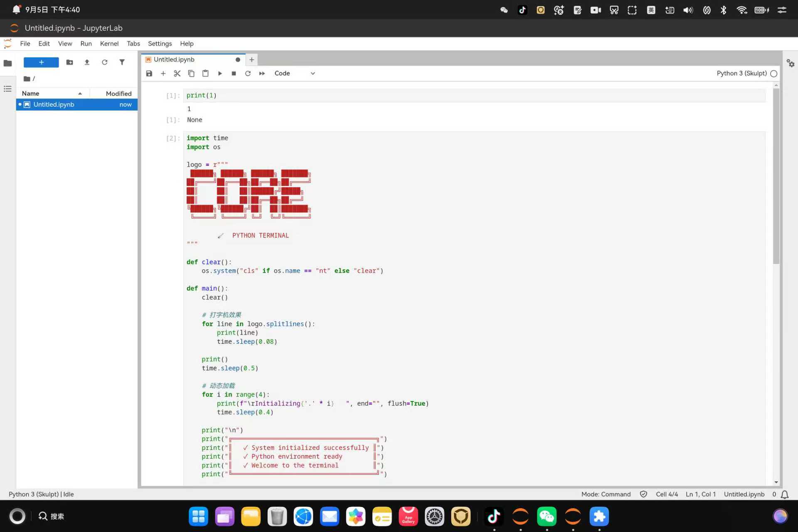
Task: Open the Tabs menu
Action: point(133,44)
